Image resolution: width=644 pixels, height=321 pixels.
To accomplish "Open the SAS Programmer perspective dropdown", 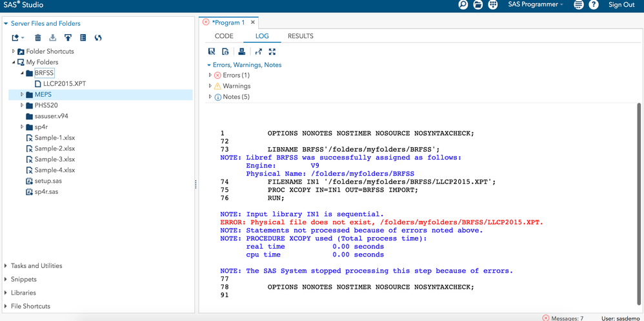I will click(x=536, y=5).
